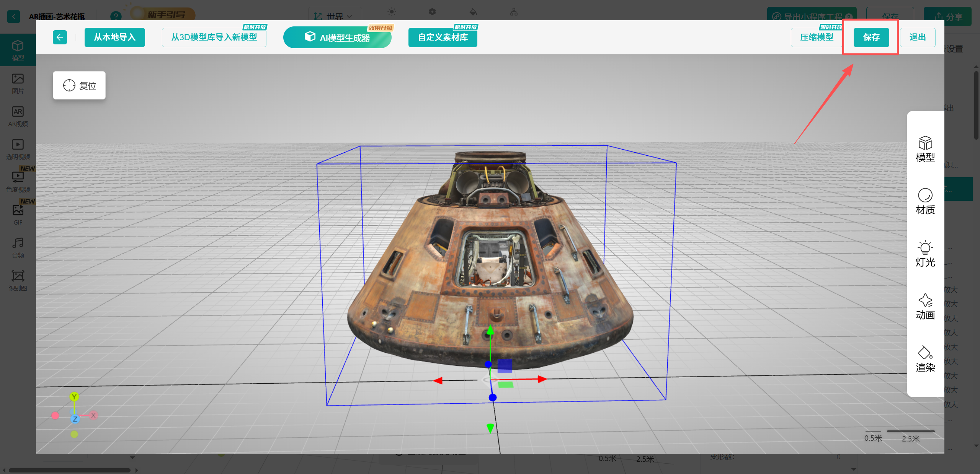Click the AI模型生成器 cube button

pos(337,37)
